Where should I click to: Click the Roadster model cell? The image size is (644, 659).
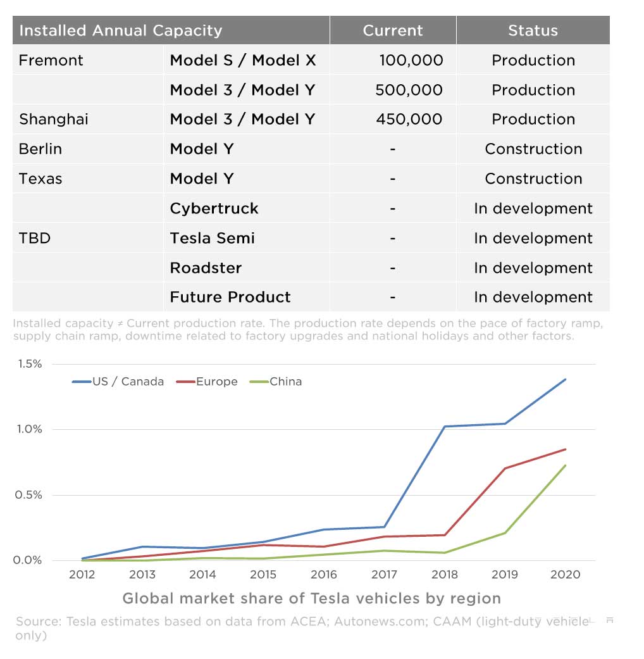[x=206, y=268]
